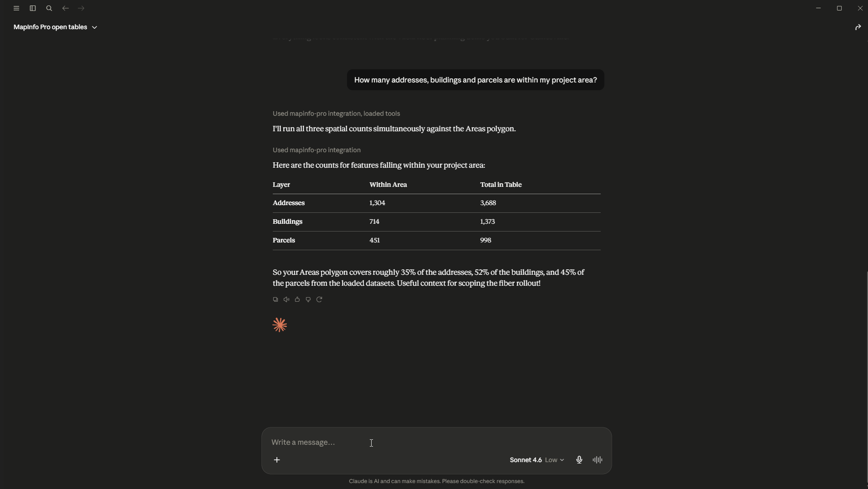Expand 'Used mapinfo-pro integration, loaded tools' details

[336, 113]
